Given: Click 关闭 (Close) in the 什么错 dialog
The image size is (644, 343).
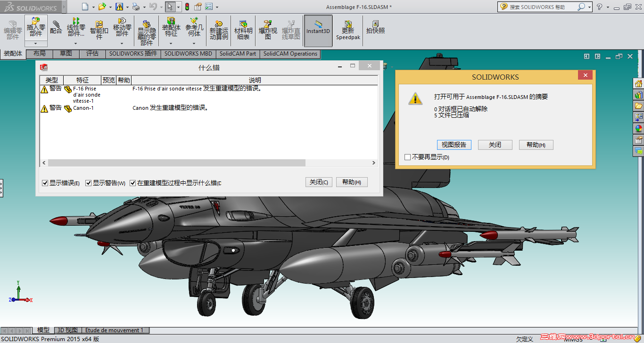Looking at the screenshot, I should click(x=319, y=182).
